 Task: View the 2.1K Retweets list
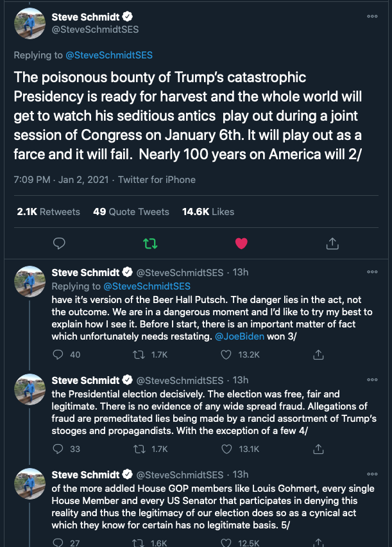click(x=49, y=211)
